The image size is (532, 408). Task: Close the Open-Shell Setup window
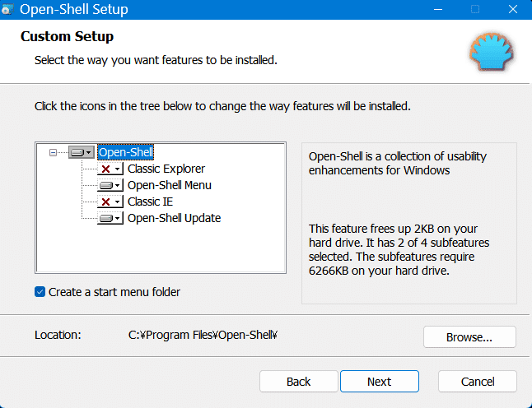[x=513, y=10]
